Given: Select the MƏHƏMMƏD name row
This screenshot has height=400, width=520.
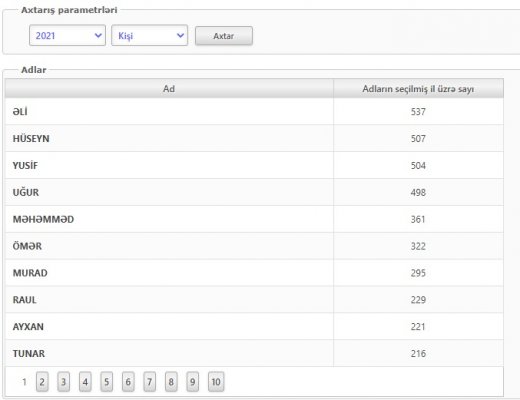Looking at the screenshot, I should click(254, 219).
